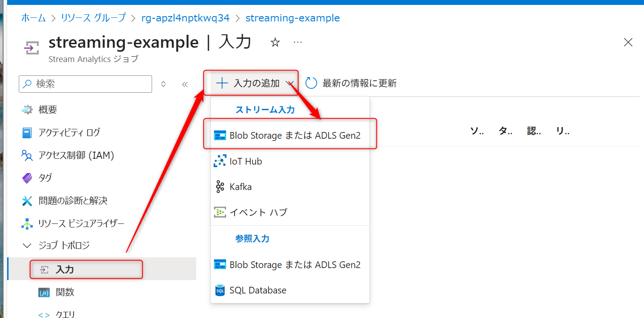Open リソース ビジュアライザー in the sidebar
644x318 pixels.
(78, 223)
